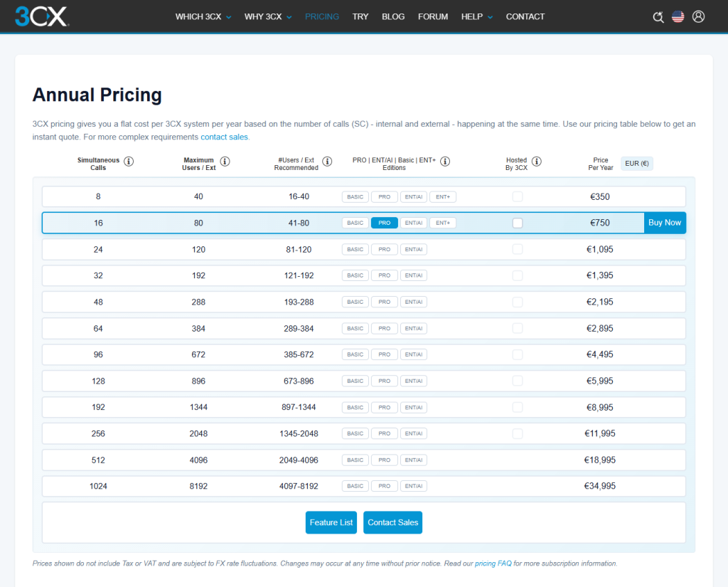The image size is (728, 587).
Task: Click info icon next to Simultaneous Calls
Action: coord(129,162)
